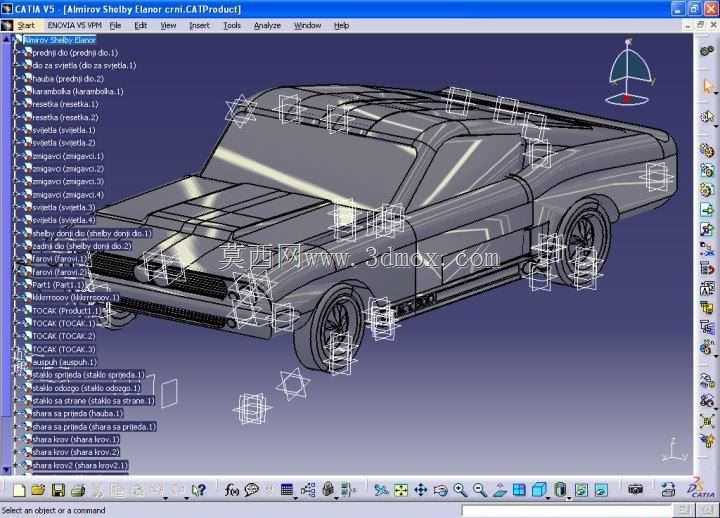Click the Open file folder icon
The height and width of the screenshot is (518, 720).
39,490
